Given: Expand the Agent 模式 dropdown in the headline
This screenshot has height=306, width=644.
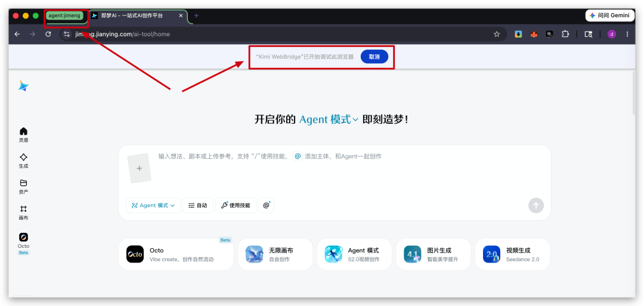Looking at the screenshot, I should 329,120.
